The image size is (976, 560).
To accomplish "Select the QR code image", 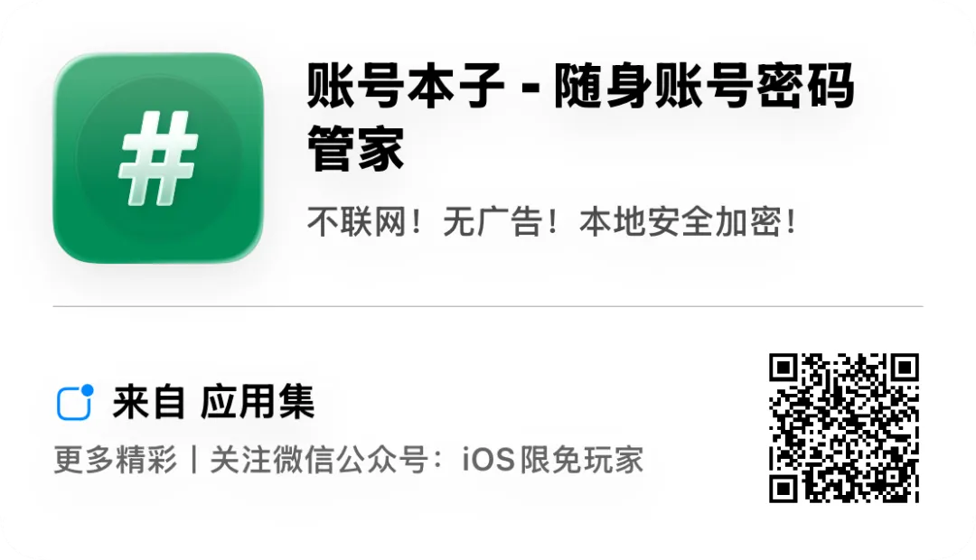I will [x=844, y=427].
